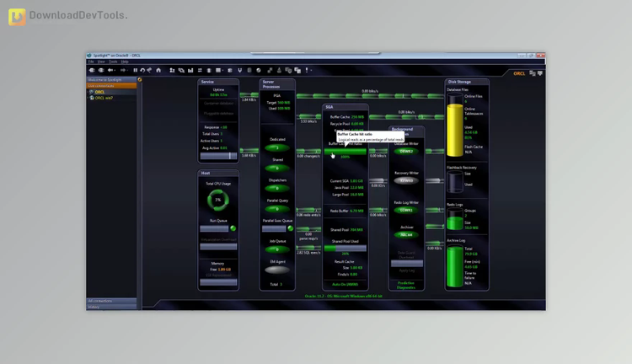The height and width of the screenshot is (364, 632).
Task: Open the grid icon dropdown arrow
Action: [x=222, y=70]
